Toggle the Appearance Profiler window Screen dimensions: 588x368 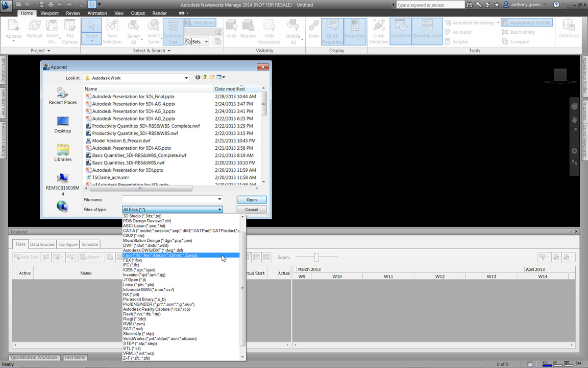pos(527,22)
